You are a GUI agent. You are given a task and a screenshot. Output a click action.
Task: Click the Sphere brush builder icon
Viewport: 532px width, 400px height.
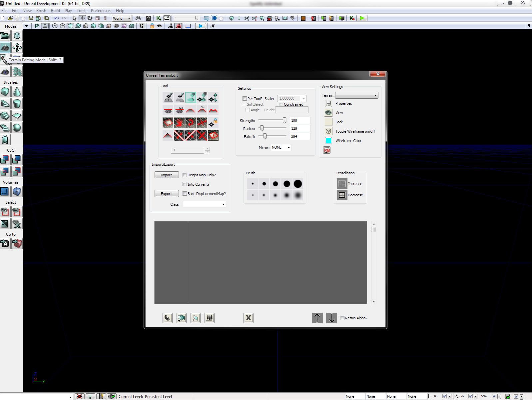coord(17,128)
